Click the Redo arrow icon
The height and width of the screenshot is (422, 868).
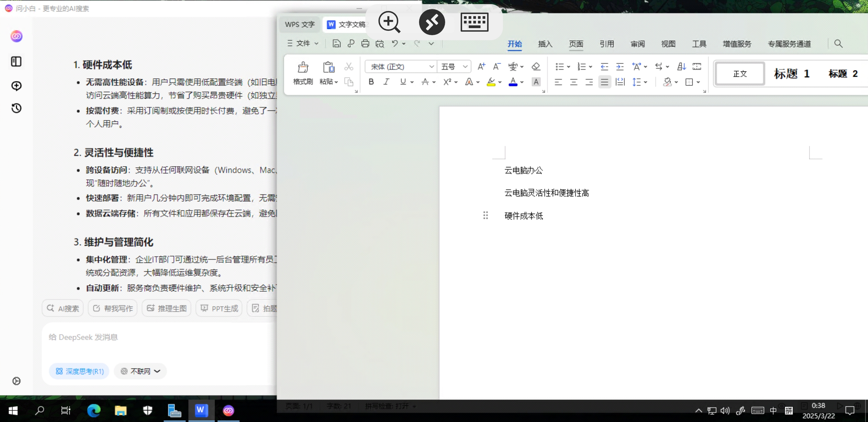(417, 43)
